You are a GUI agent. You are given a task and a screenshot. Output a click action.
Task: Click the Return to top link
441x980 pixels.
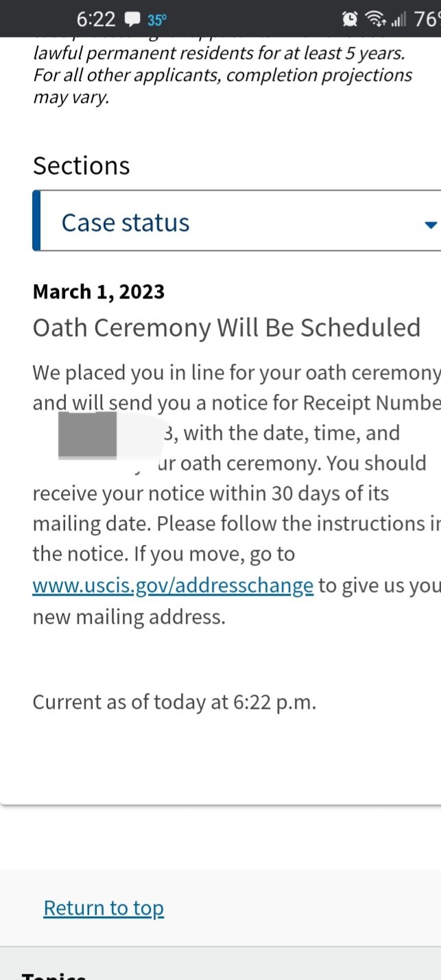pos(104,907)
